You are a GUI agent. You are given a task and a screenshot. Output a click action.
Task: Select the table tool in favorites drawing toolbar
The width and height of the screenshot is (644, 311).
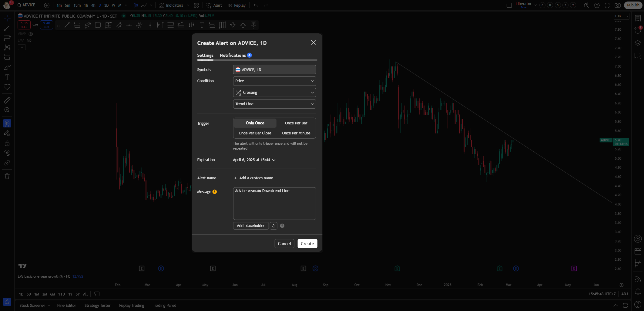coord(222,25)
